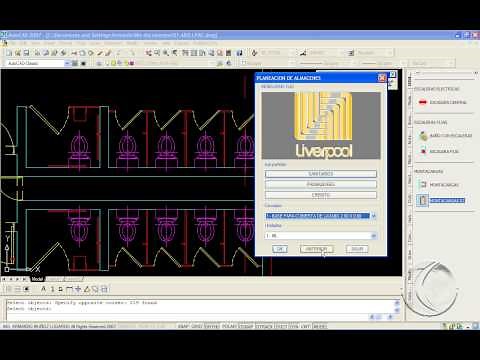Image resolution: width=480 pixels, height=360 pixels.
Task: Click the Open file toolbar icon
Action: coord(18,53)
